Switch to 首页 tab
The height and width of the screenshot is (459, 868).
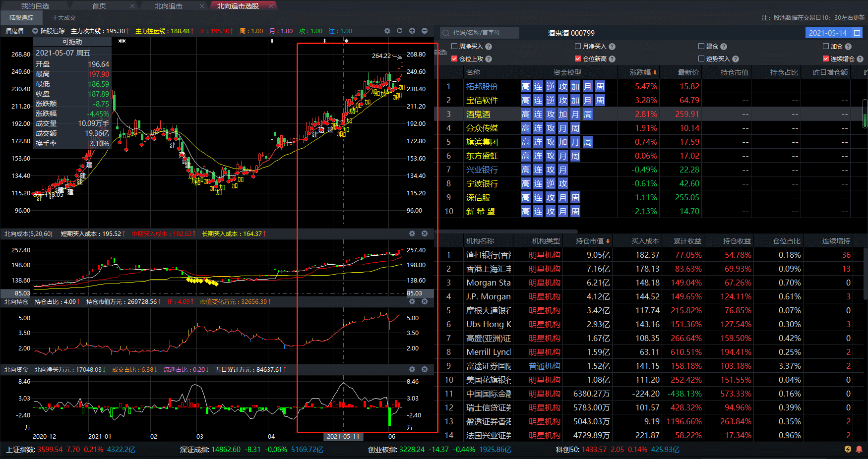pyautogui.click(x=99, y=6)
